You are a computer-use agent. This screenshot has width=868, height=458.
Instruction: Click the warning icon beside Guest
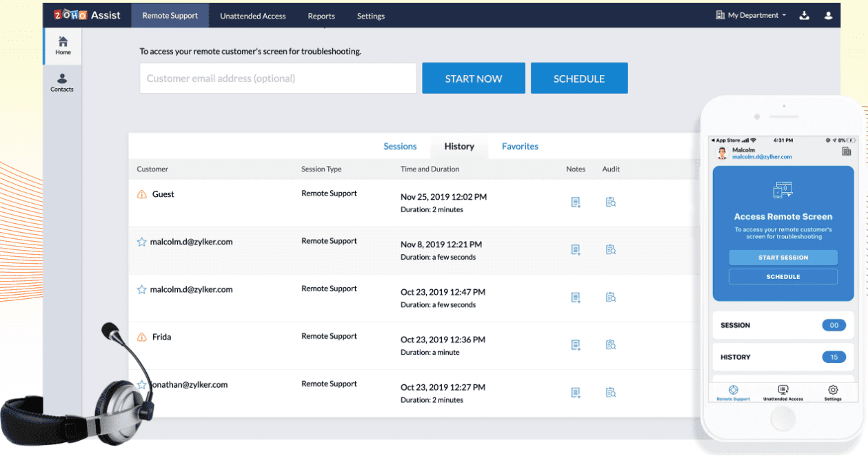[142, 194]
